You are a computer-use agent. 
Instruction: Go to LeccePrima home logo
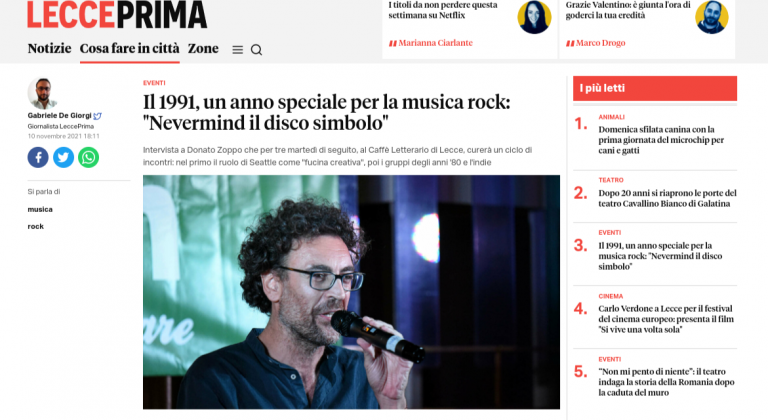tap(117, 14)
